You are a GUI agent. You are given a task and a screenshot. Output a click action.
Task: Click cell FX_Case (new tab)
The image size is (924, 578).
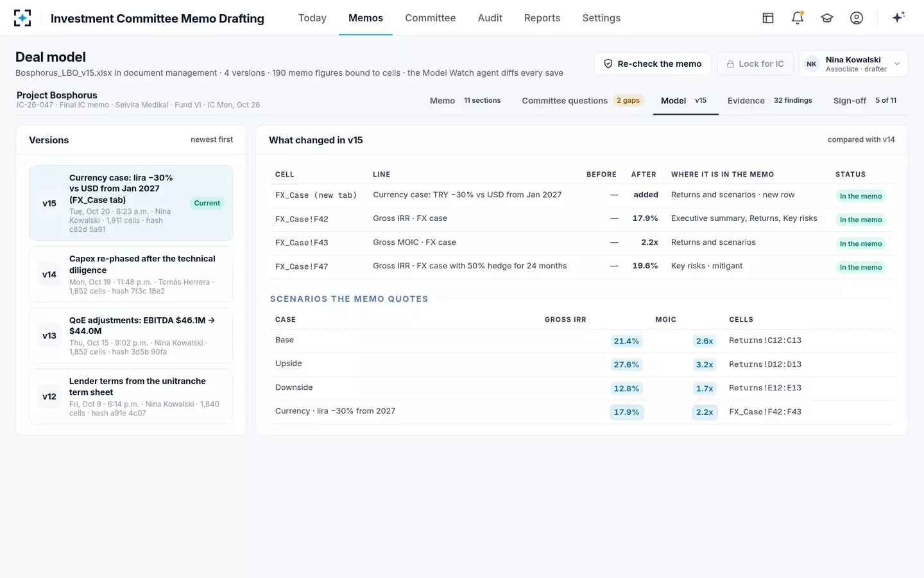coord(316,195)
